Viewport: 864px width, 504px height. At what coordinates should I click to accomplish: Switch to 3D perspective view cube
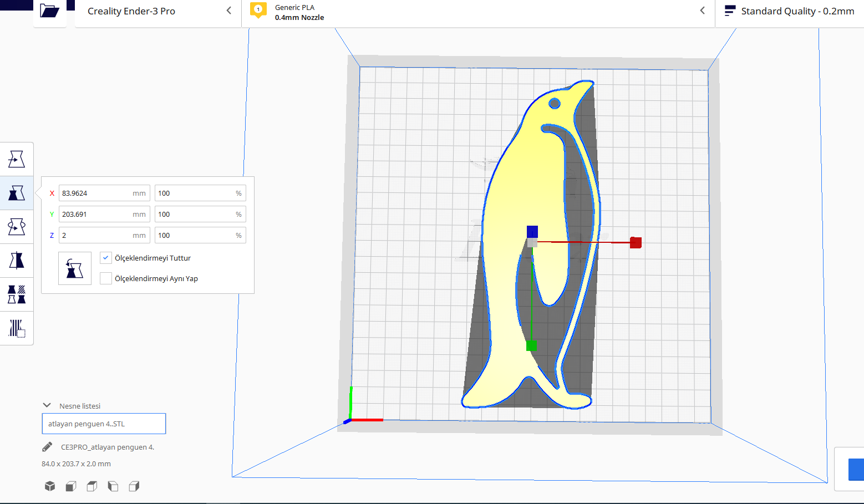pyautogui.click(x=50, y=486)
